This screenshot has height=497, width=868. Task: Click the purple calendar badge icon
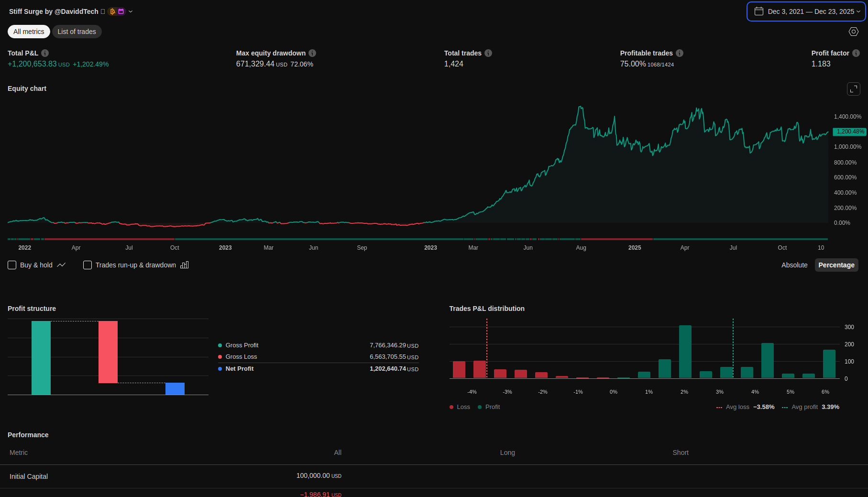tap(121, 11)
